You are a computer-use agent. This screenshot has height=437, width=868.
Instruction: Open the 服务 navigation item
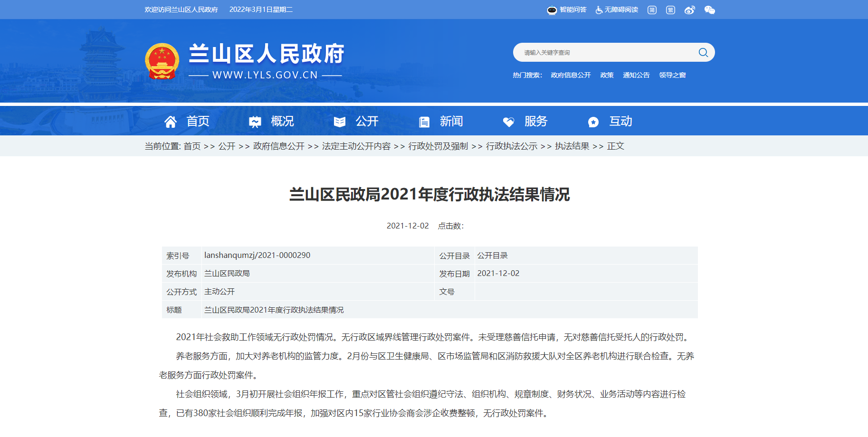point(536,121)
